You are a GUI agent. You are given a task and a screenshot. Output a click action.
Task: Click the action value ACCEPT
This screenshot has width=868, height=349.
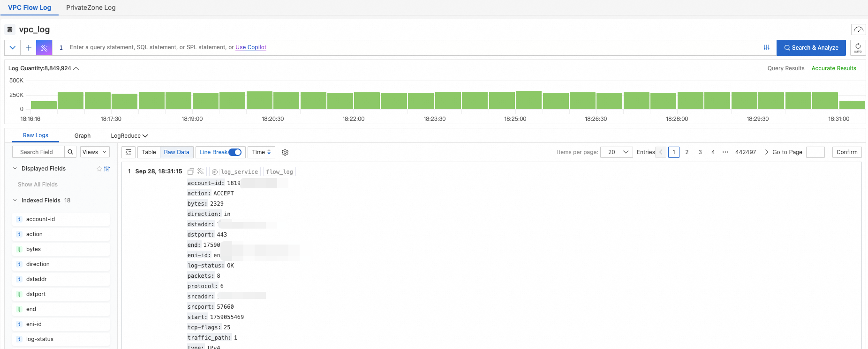[x=223, y=193]
